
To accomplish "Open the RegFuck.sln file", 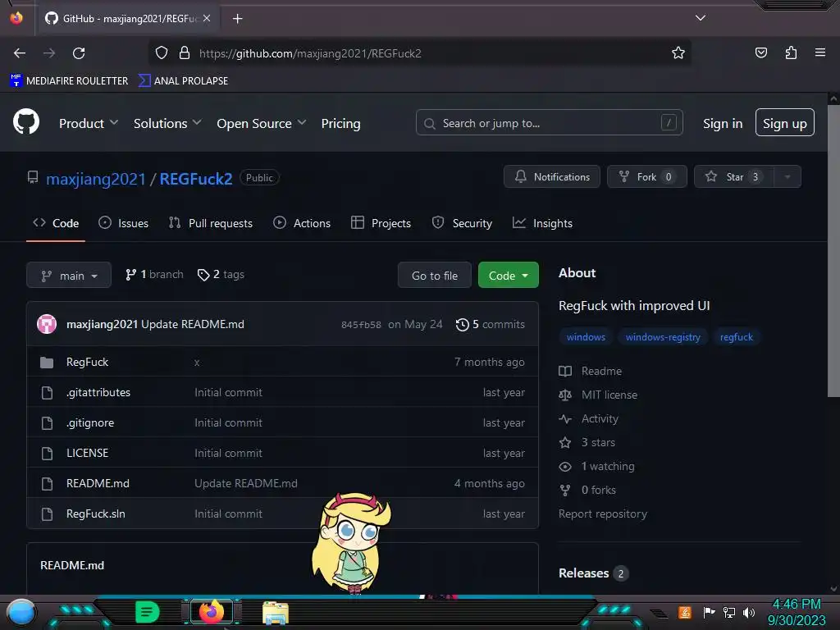I will point(95,514).
